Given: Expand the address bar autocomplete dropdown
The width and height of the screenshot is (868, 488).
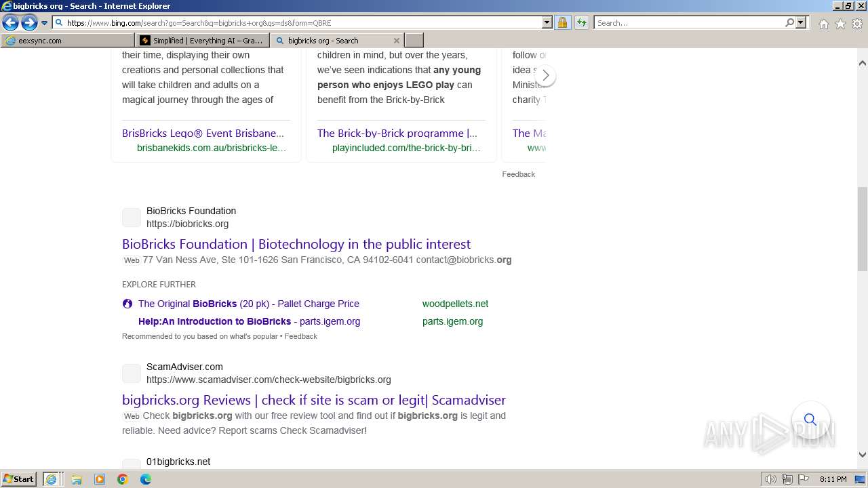Looking at the screenshot, I should tap(547, 23).
